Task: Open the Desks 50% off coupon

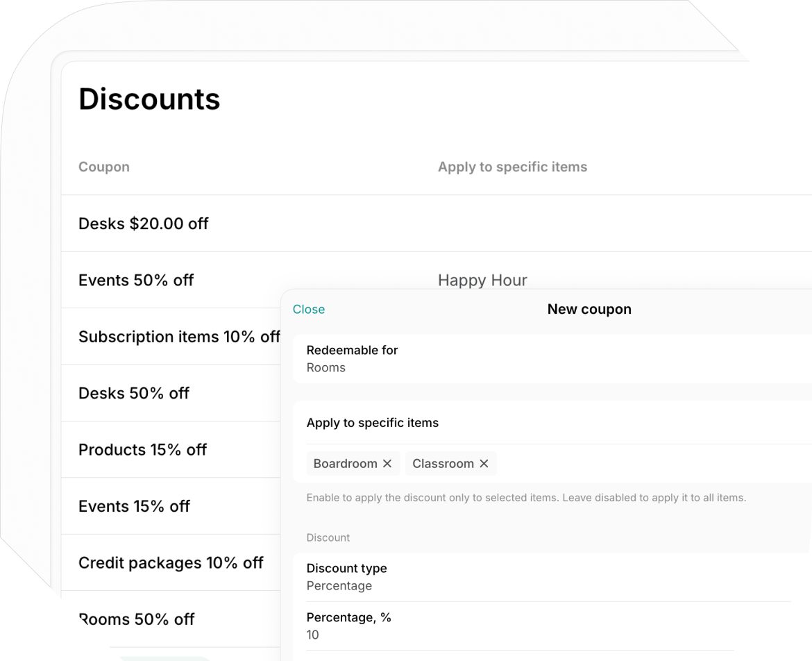Action: tap(134, 393)
